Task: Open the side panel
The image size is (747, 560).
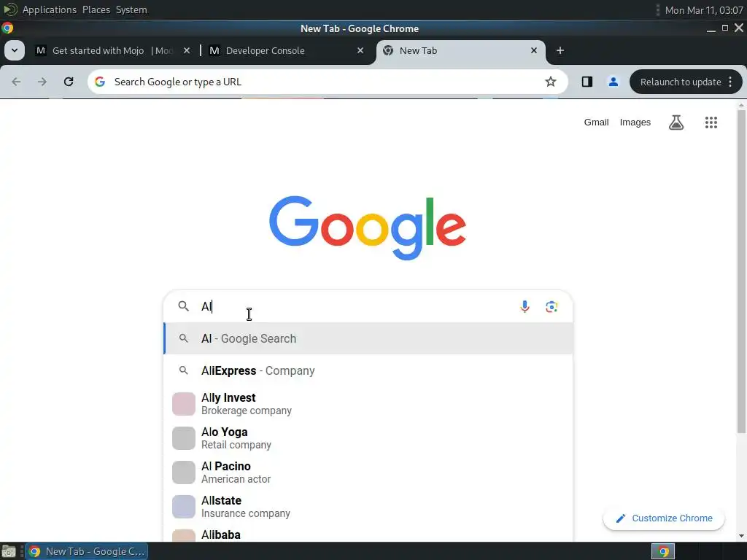Action: tap(587, 82)
